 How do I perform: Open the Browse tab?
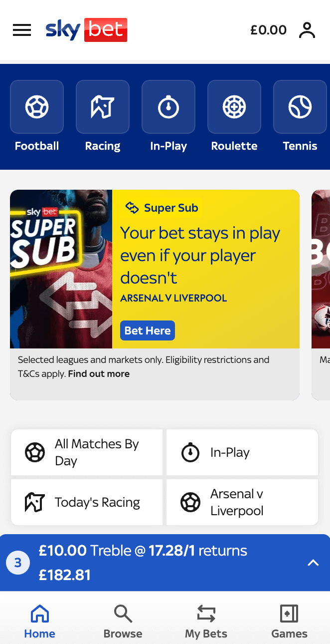123,621
